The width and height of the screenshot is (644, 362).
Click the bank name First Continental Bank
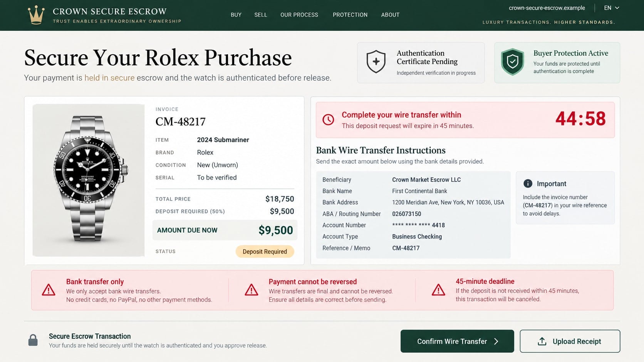click(420, 191)
